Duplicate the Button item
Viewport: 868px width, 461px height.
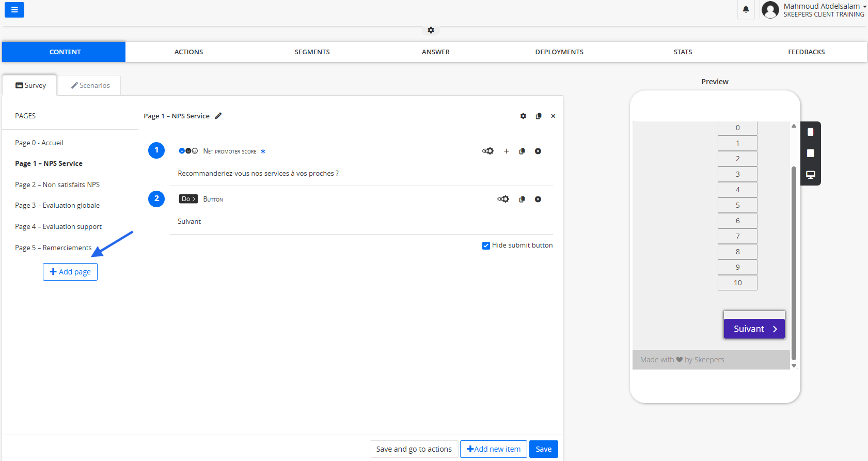pos(522,199)
